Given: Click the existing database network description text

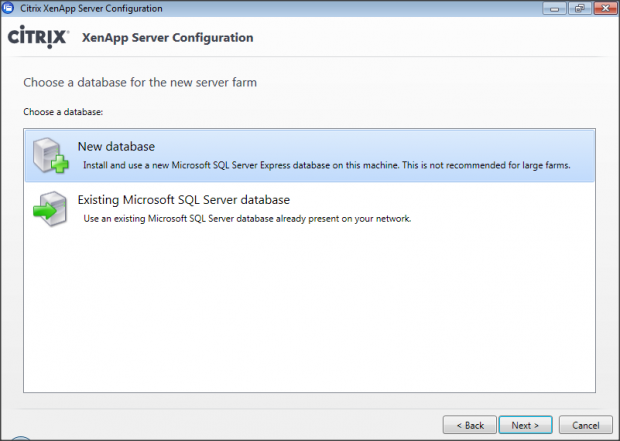Looking at the screenshot, I should [247, 219].
